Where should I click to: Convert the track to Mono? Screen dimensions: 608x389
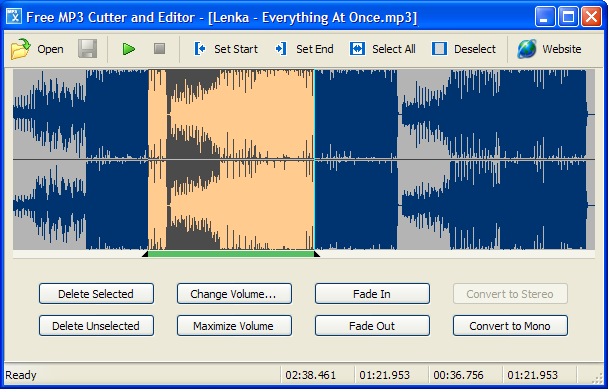(x=510, y=325)
